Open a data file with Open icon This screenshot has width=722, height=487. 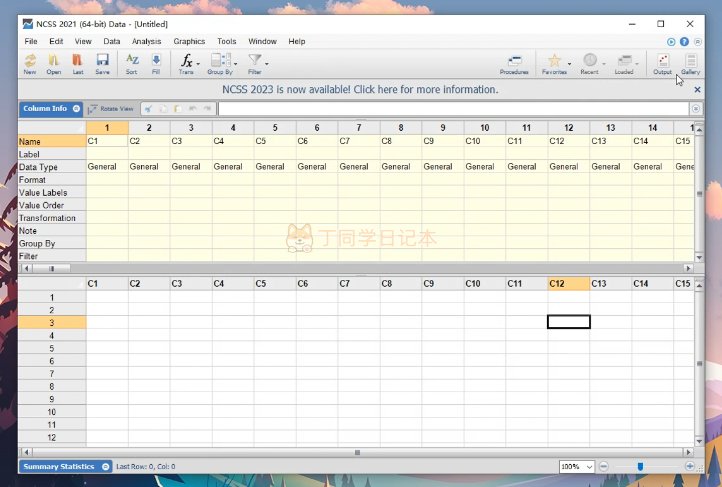[x=54, y=63]
